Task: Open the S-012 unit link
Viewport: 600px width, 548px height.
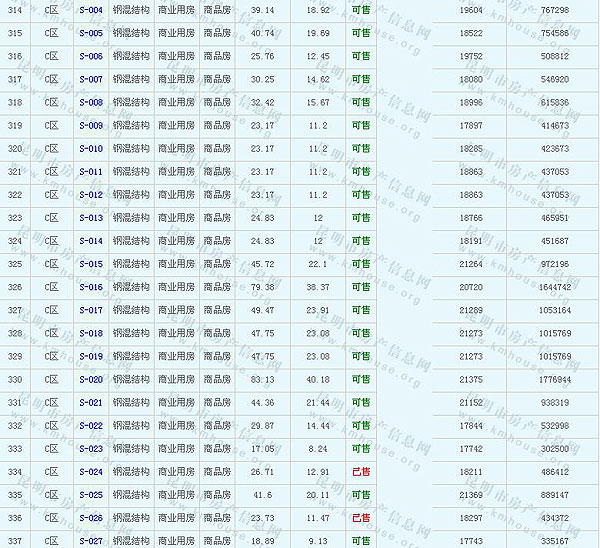Action: [90, 194]
